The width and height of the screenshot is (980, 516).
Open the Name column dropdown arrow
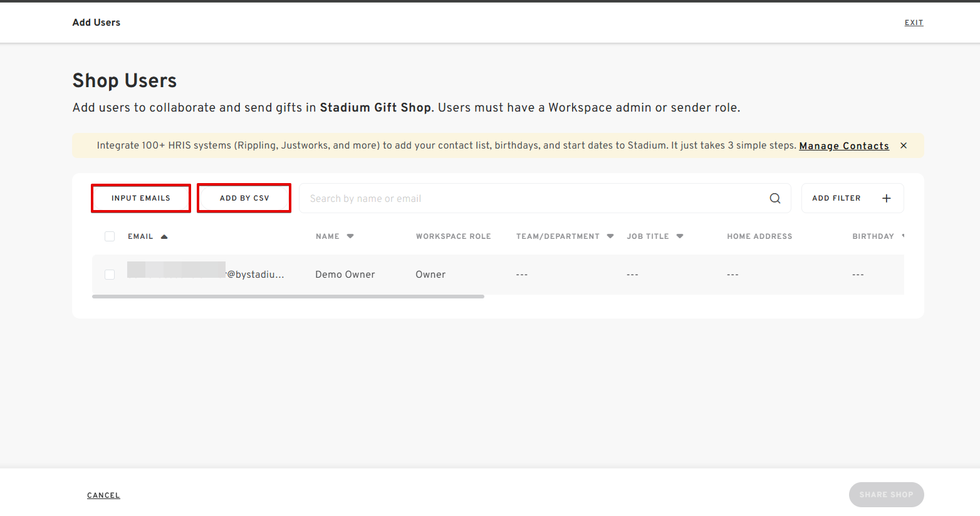pyautogui.click(x=350, y=236)
